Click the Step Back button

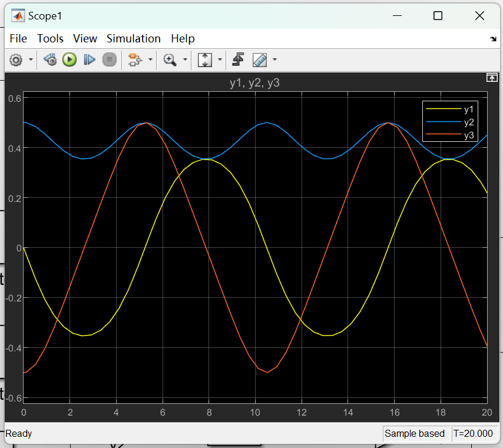pos(51,59)
